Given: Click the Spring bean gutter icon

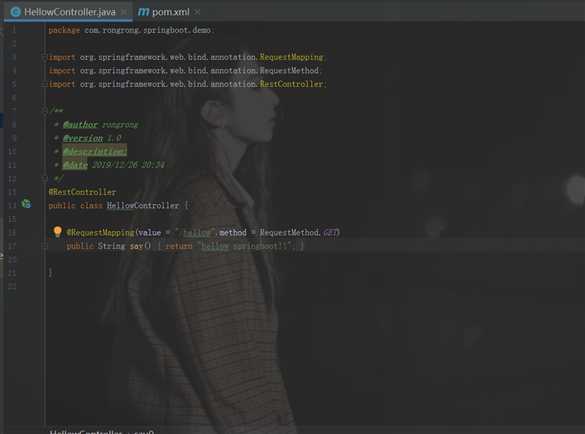Looking at the screenshot, I should point(26,204).
